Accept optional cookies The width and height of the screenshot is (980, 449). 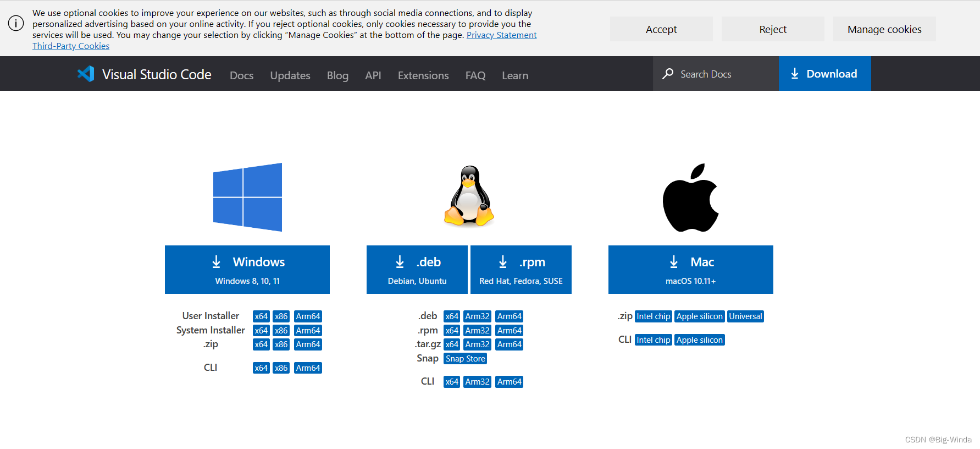tap(661, 29)
